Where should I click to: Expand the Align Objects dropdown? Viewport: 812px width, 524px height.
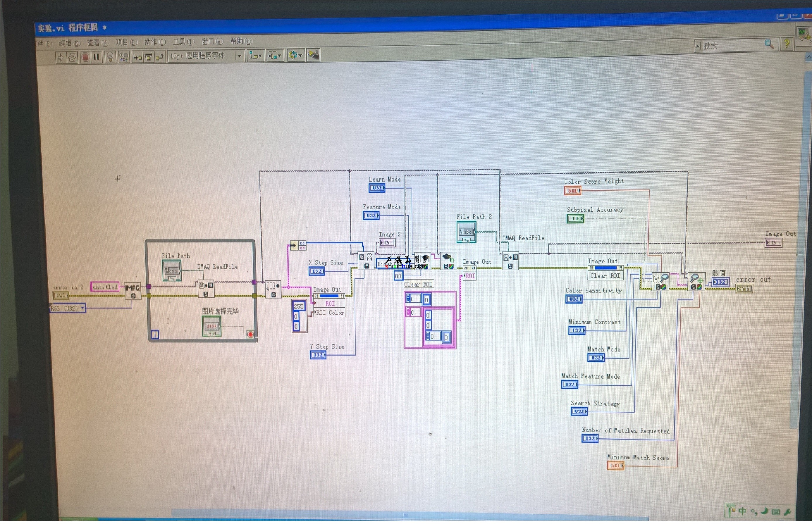256,56
